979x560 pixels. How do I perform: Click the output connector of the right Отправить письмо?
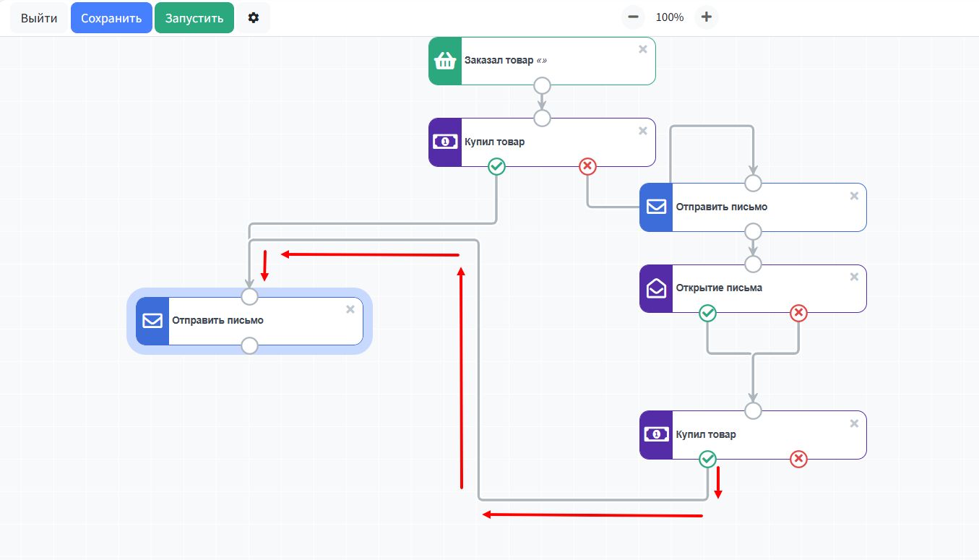(x=753, y=232)
